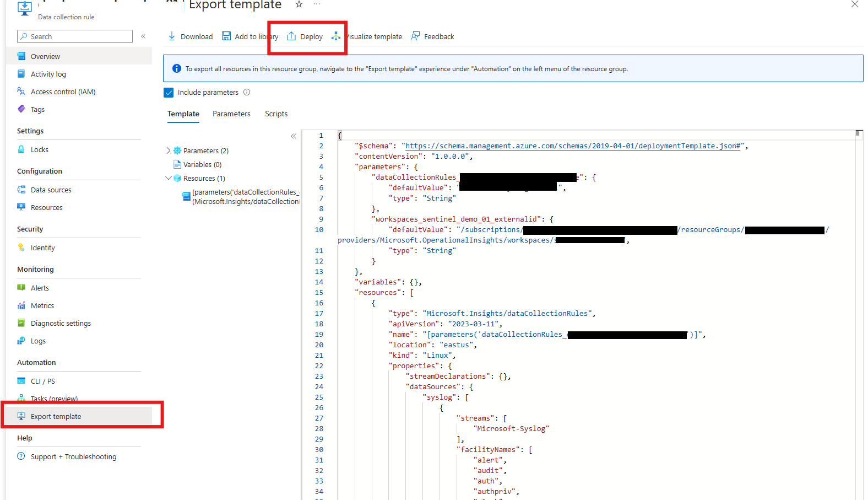This screenshot has width=868, height=500.
Task: Click the sidebar Search input field
Action: (75, 36)
